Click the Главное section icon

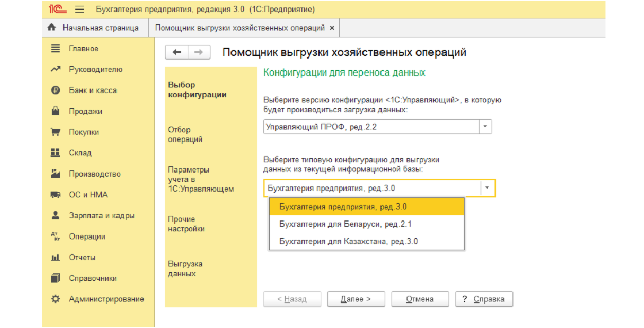[55, 48]
